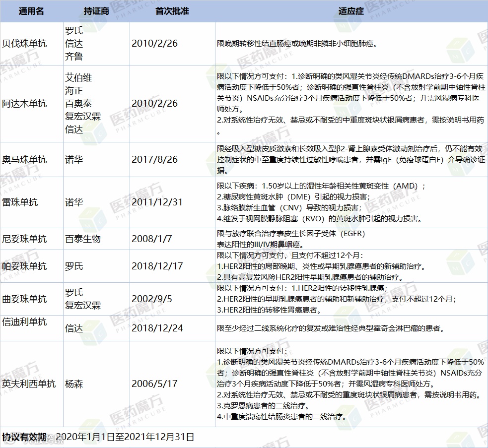Select 罗氏 in the 帕妥珠单抗 row

click(74, 266)
